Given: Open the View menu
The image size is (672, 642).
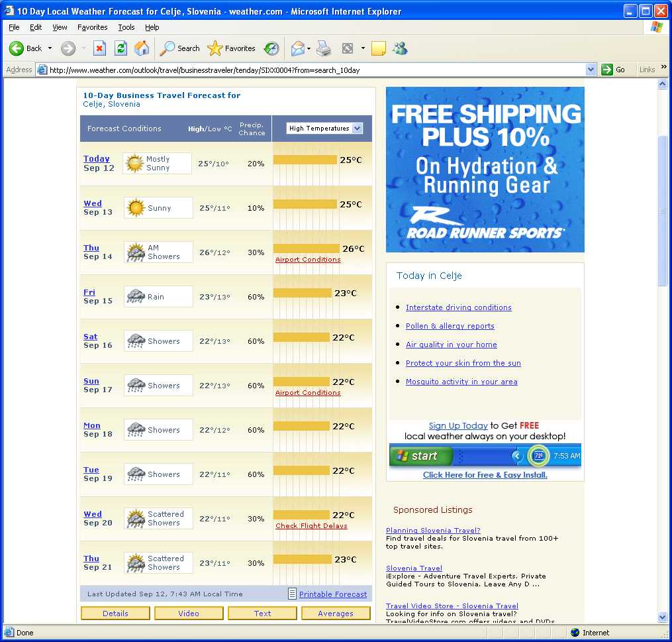Looking at the screenshot, I should point(60,27).
